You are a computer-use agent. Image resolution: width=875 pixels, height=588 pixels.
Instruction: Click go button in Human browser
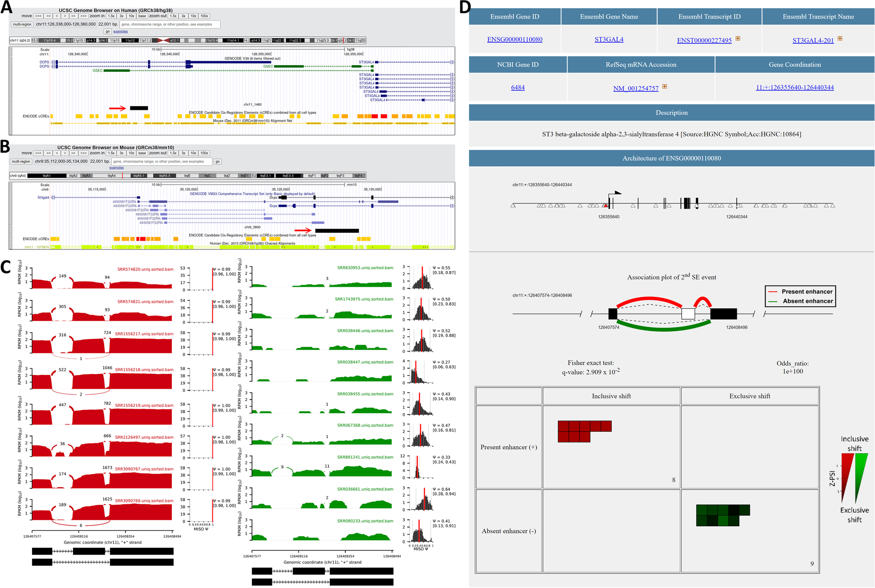108,32
